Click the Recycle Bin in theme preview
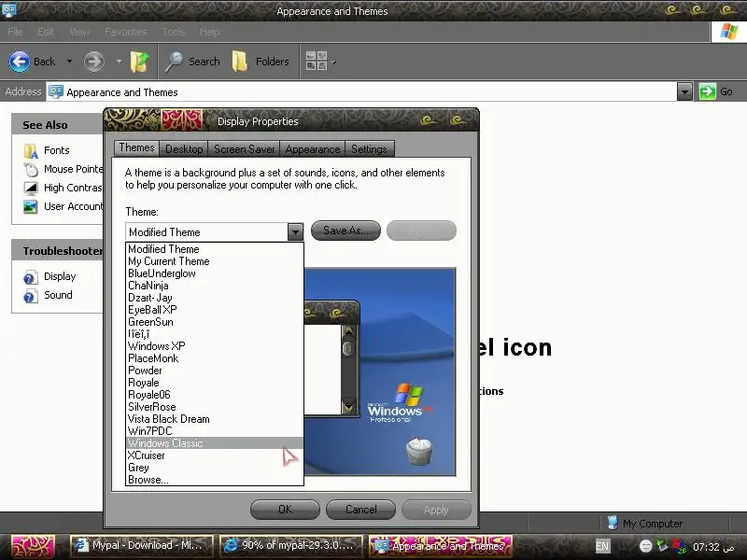 click(x=419, y=452)
